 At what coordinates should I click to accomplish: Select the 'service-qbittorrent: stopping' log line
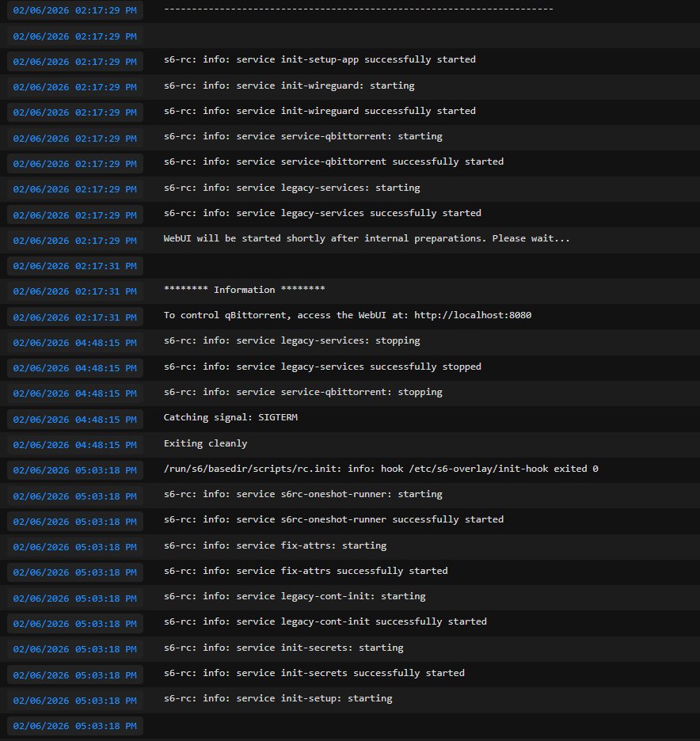[302, 392]
